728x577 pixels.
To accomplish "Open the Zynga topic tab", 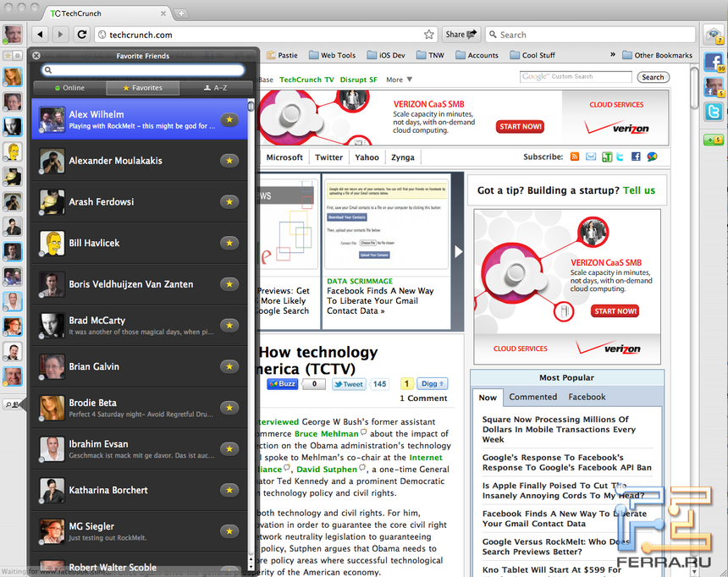I will click(403, 157).
